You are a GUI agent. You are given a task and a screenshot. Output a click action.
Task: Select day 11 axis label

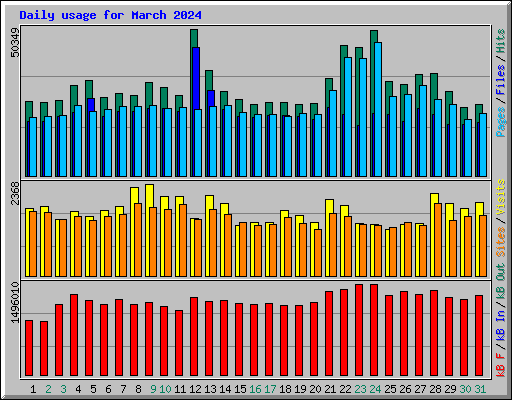coord(180,389)
